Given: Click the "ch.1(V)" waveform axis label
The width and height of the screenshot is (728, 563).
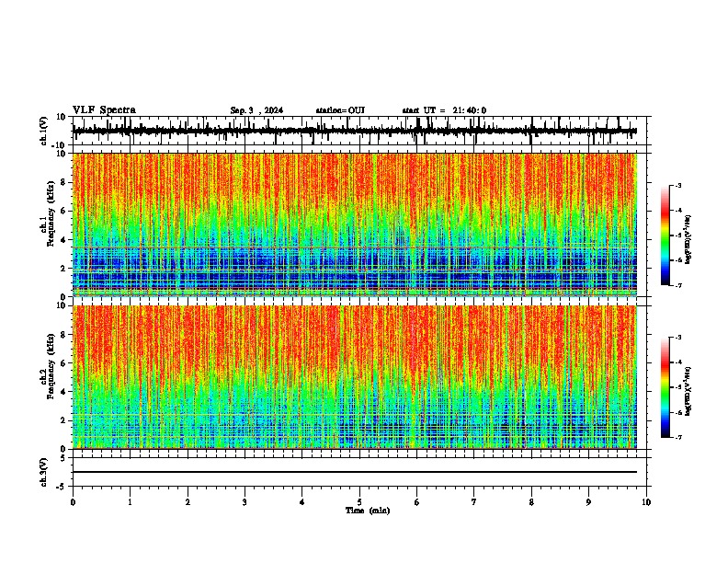Looking at the screenshot, I should pyautogui.click(x=44, y=131).
